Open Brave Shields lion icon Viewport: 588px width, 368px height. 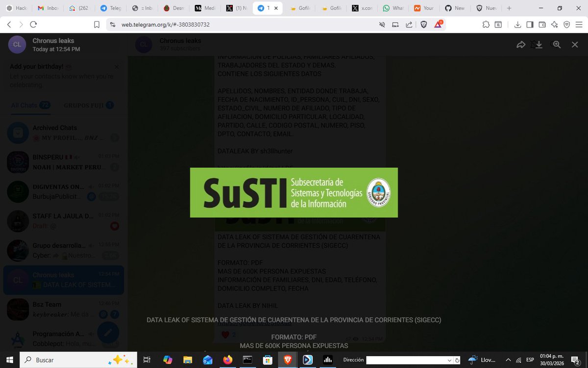pos(423,25)
